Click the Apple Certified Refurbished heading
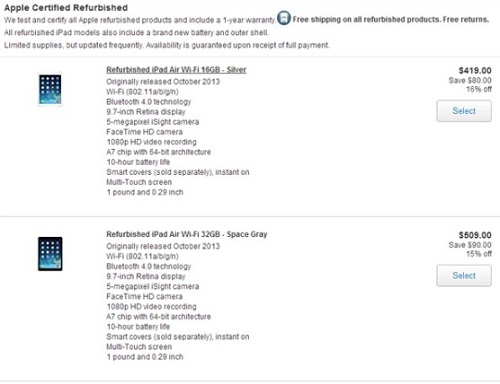The height and width of the screenshot is (384, 500). coord(66,8)
